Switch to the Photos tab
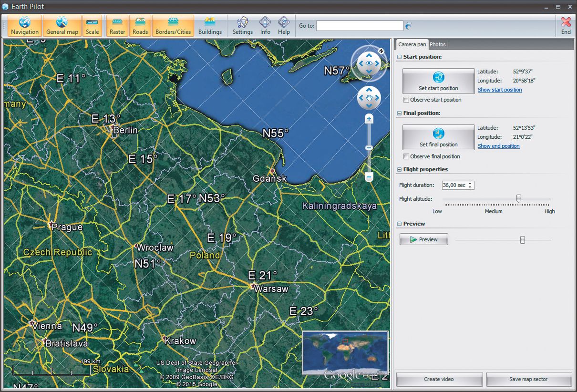 tap(437, 44)
